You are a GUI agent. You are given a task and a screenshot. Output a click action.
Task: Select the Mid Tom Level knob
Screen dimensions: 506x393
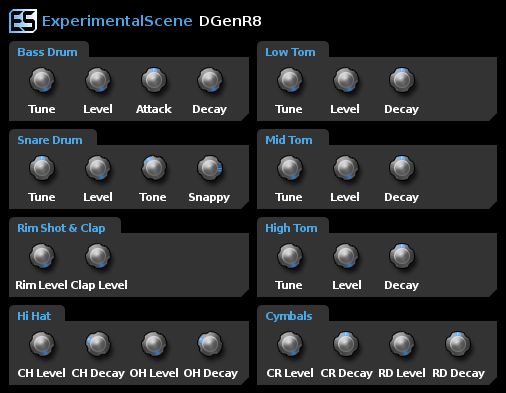pos(346,168)
